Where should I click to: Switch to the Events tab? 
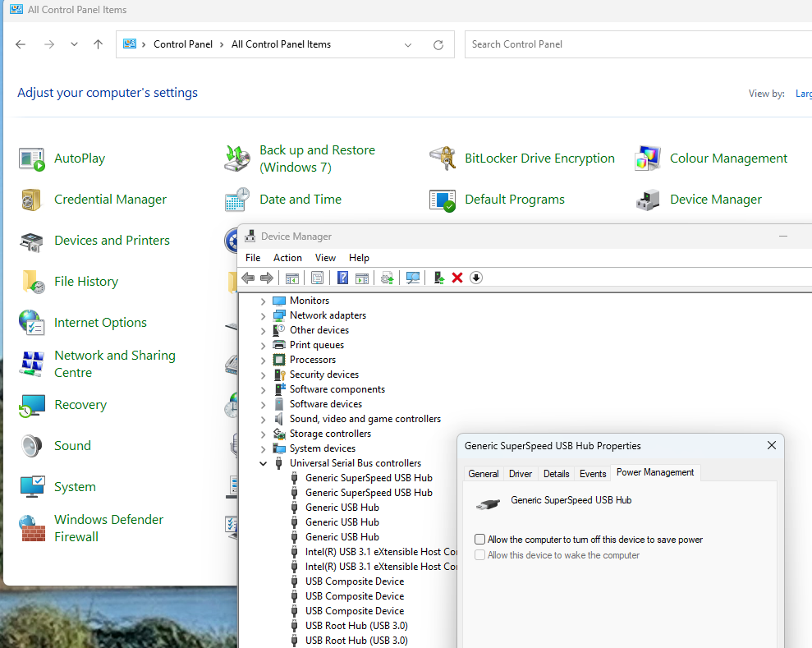(593, 474)
